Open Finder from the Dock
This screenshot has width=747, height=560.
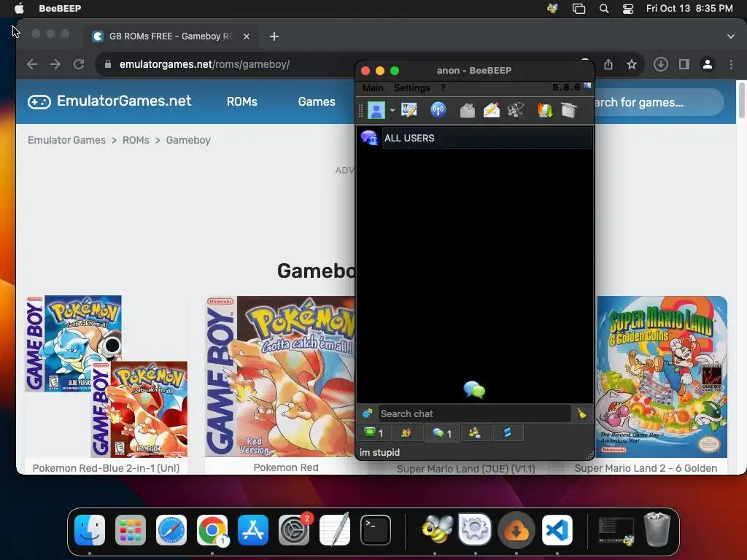pos(90,530)
